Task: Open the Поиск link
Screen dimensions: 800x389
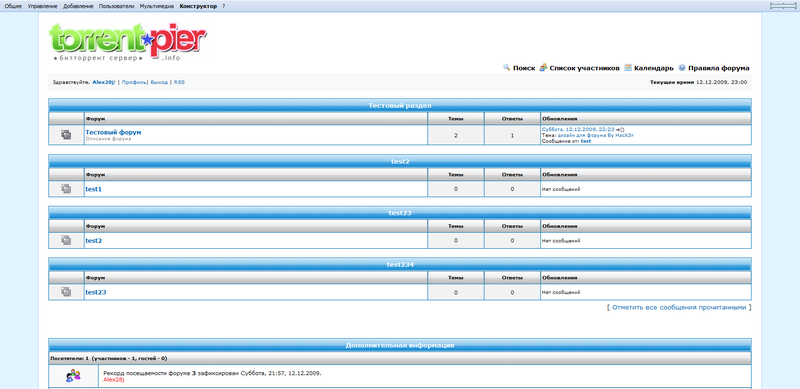Action: click(524, 68)
